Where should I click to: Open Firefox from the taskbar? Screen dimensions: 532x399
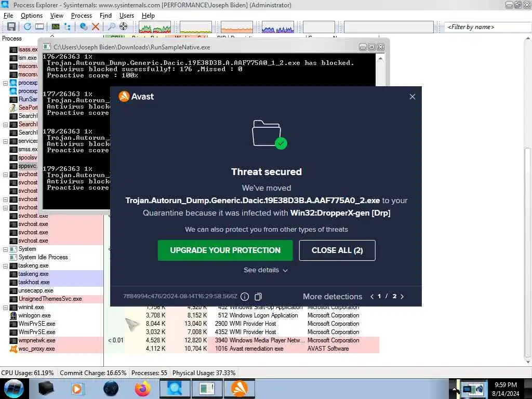click(142, 389)
